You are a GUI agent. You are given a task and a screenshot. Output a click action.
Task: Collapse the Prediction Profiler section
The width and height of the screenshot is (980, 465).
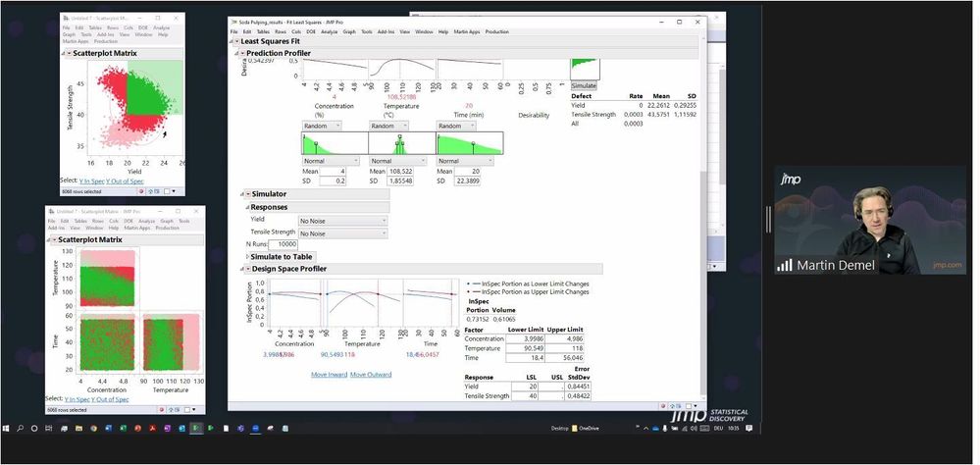[x=236, y=54]
